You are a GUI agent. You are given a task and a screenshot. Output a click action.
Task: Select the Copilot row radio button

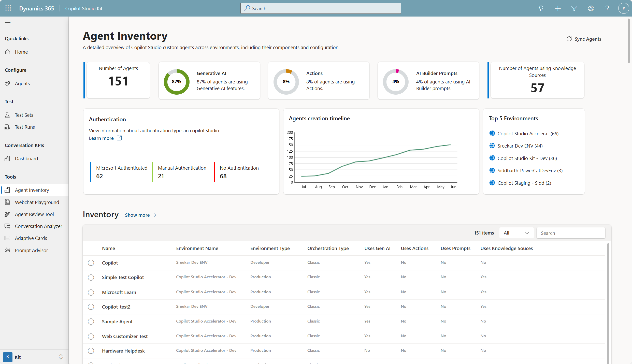point(91,263)
